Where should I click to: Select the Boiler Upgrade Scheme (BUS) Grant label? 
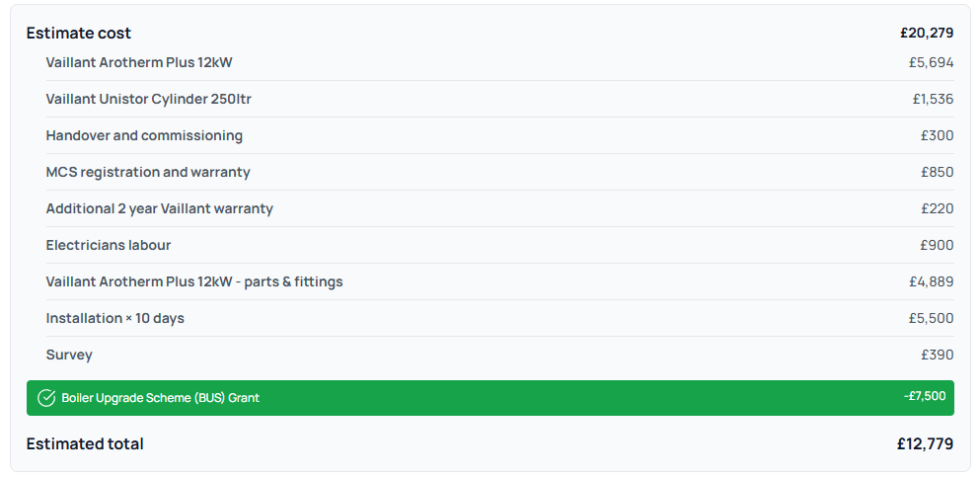click(x=160, y=398)
